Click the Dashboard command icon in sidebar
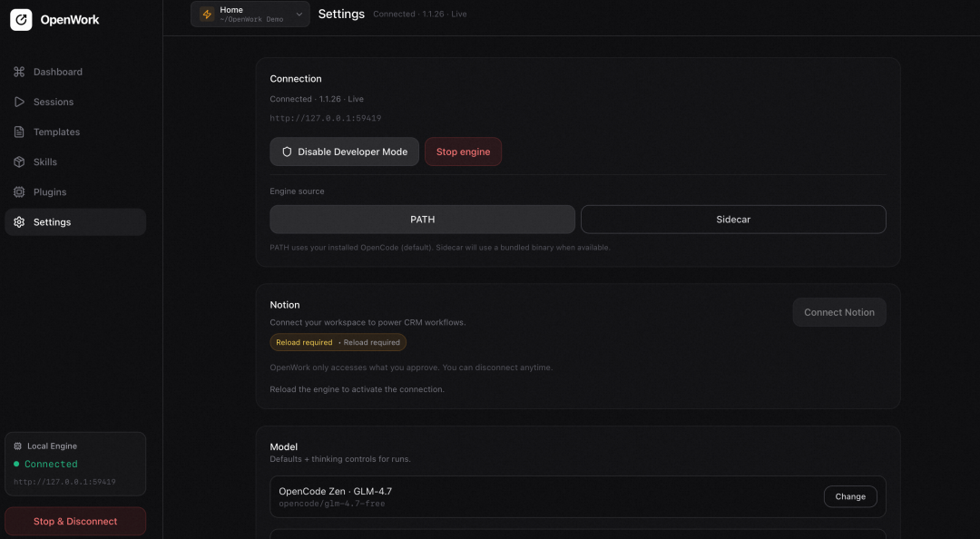 [19, 72]
